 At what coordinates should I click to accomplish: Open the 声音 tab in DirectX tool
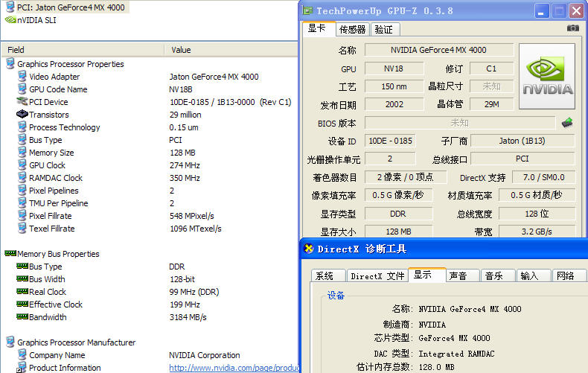tap(462, 275)
